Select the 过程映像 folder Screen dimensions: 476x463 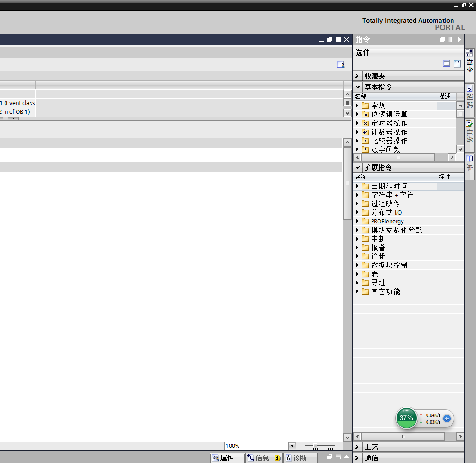click(x=385, y=204)
